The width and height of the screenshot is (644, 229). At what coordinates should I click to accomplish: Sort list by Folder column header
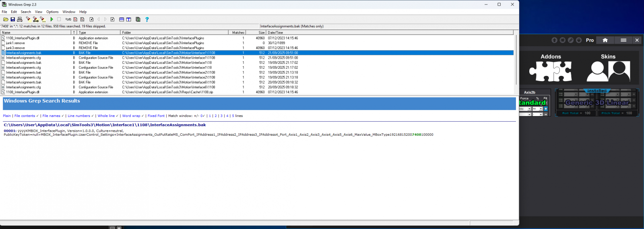pyautogui.click(x=174, y=33)
